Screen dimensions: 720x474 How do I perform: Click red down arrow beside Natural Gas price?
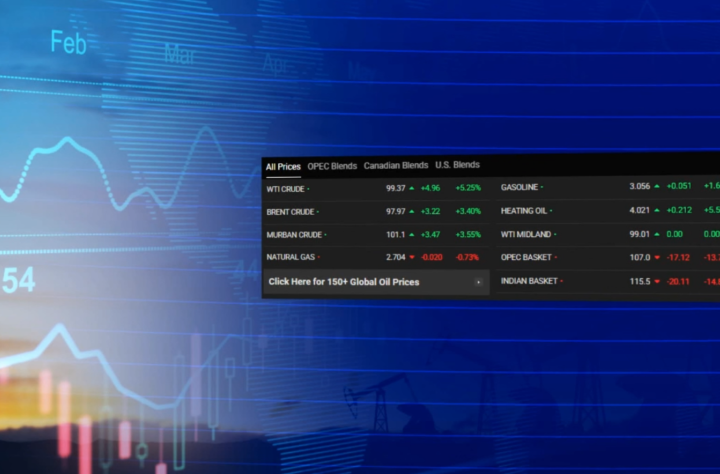pyautogui.click(x=412, y=257)
